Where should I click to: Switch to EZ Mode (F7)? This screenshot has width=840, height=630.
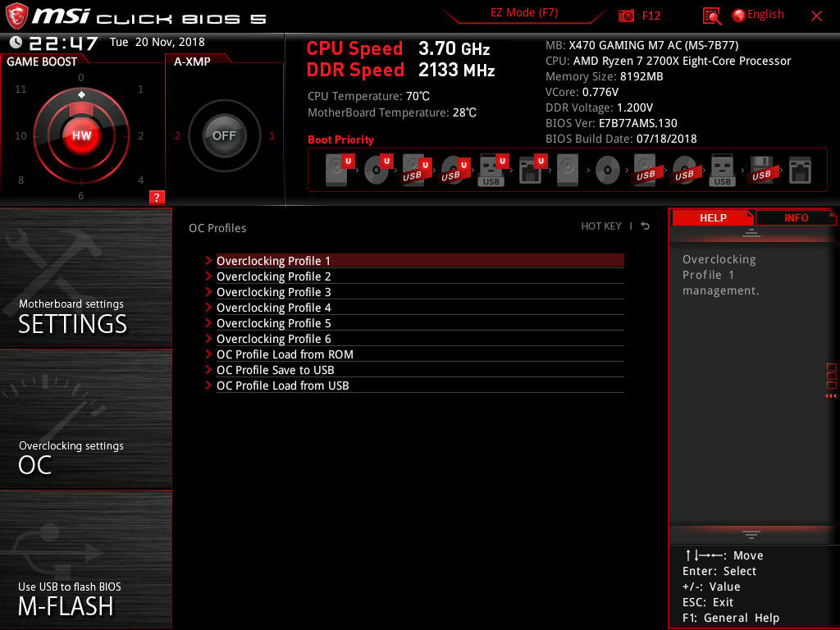pyautogui.click(x=524, y=12)
